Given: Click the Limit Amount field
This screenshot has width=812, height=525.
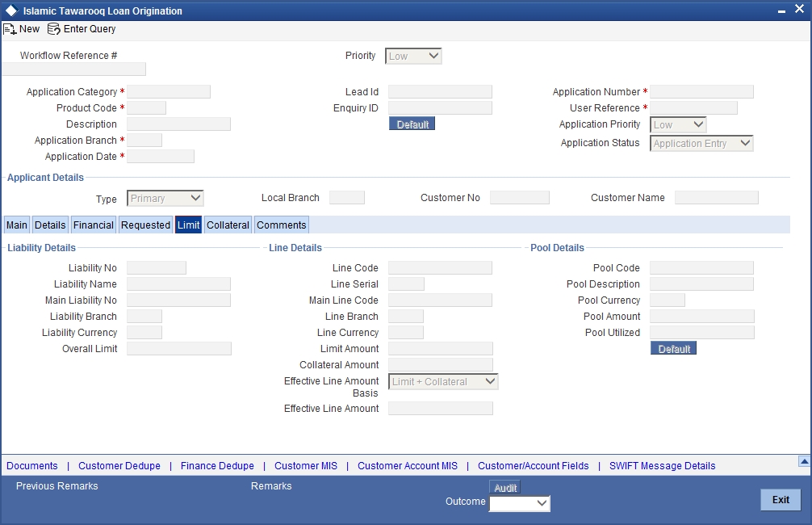Looking at the screenshot, I should point(441,348).
